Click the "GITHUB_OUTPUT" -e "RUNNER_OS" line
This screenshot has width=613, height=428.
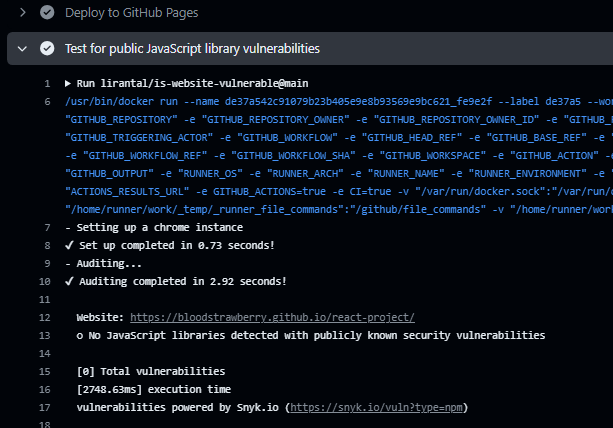click(339, 174)
